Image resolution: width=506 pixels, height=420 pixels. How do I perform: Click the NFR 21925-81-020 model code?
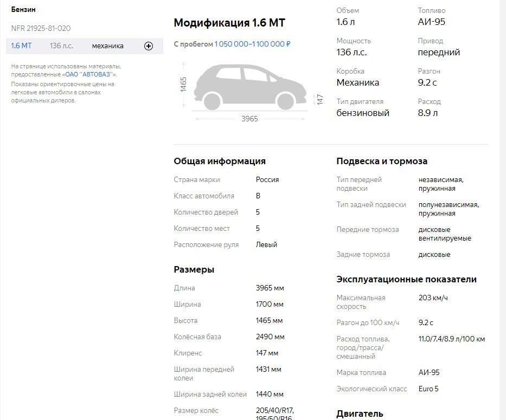(41, 28)
